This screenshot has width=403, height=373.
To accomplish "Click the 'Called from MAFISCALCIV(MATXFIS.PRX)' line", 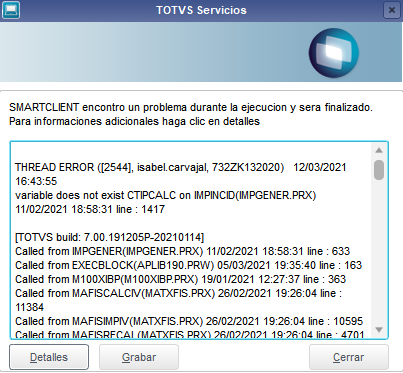I will (179, 293).
